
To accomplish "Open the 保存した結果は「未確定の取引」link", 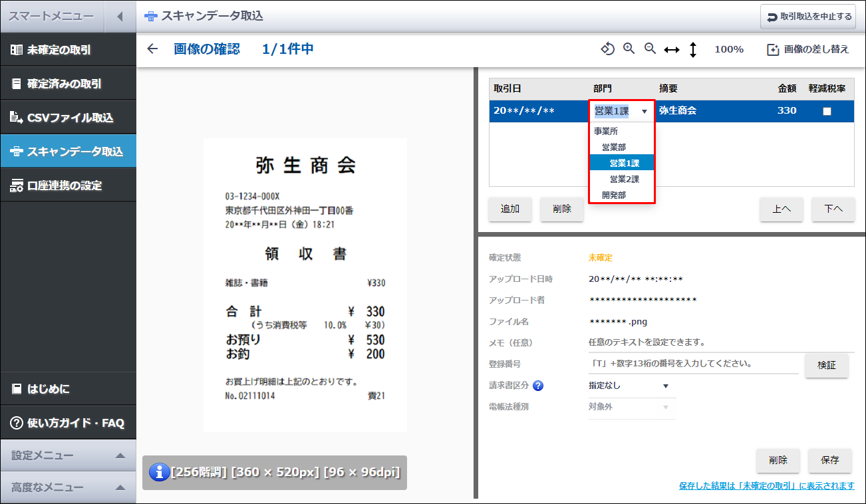I will (x=767, y=486).
